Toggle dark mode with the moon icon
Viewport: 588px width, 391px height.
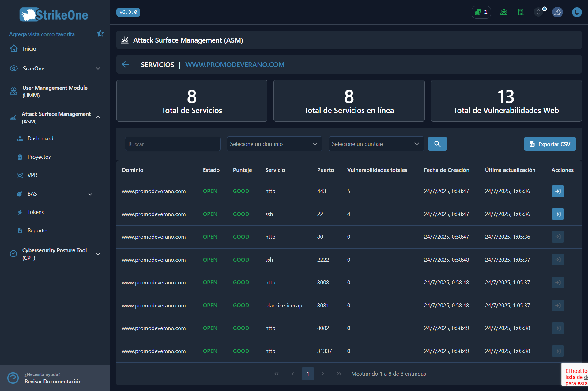577,12
